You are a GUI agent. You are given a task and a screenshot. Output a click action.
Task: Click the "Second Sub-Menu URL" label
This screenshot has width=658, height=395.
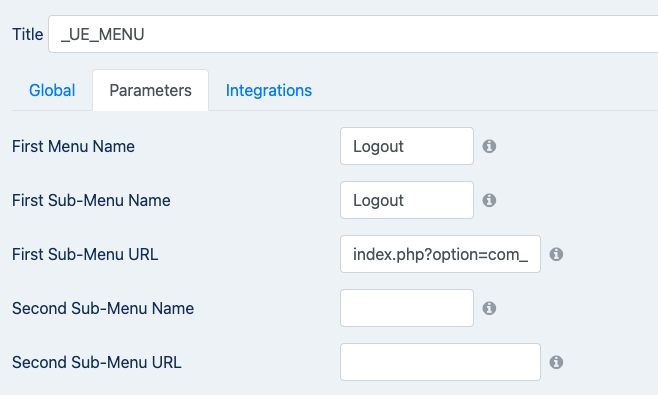tap(97, 362)
